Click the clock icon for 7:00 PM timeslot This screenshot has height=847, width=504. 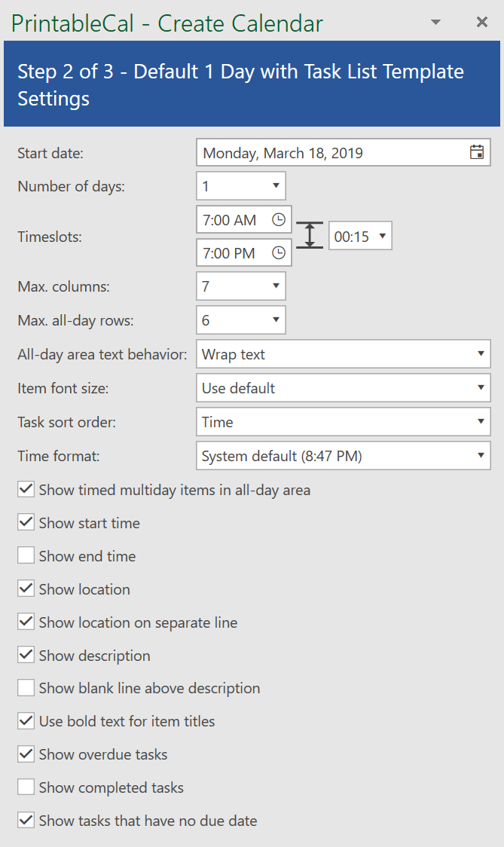click(278, 252)
